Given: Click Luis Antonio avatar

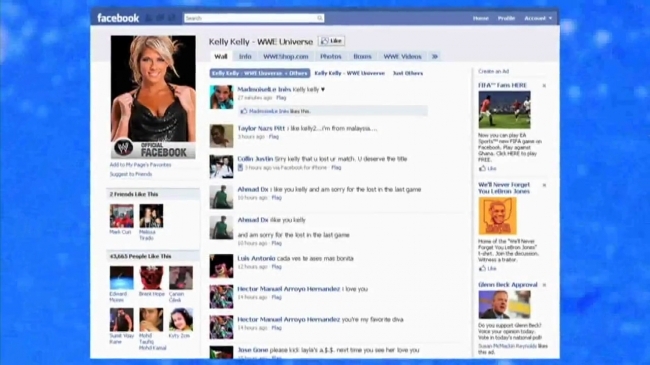Looking at the screenshot, I should tap(221, 266).
